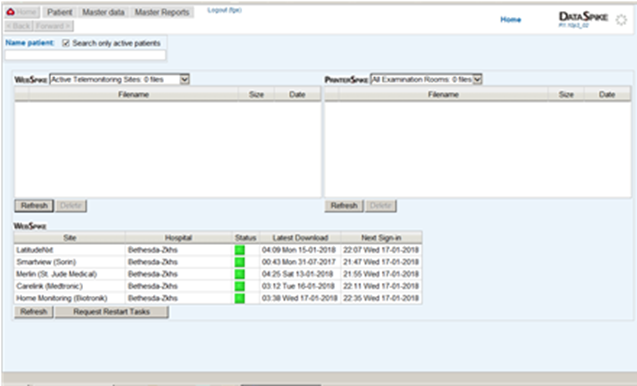
Task: Open the Patient menu
Action: (x=60, y=12)
